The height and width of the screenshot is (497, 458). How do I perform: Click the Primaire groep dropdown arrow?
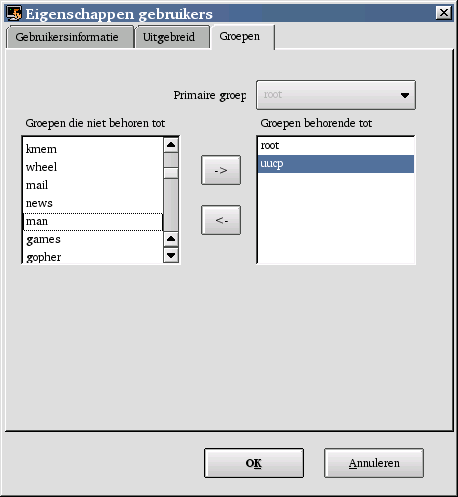[405, 95]
